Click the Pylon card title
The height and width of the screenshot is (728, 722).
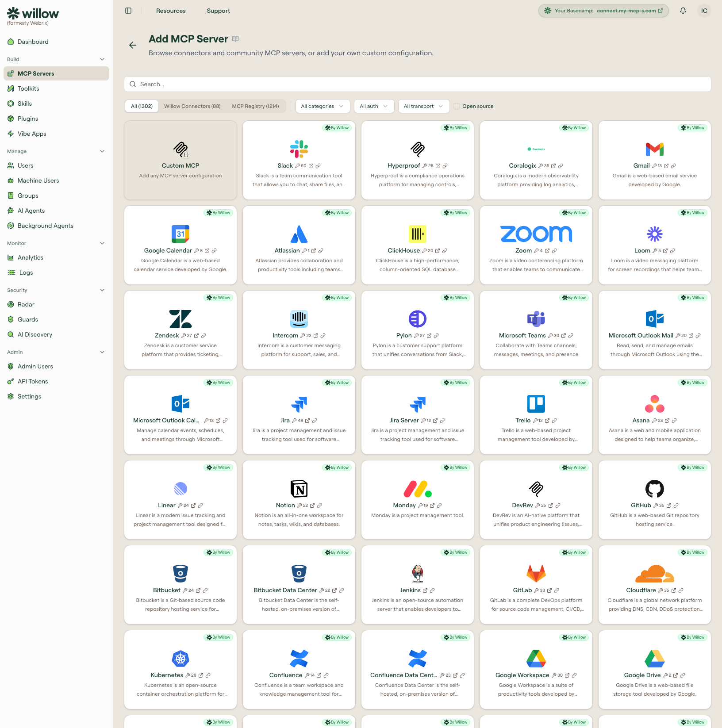tap(404, 336)
